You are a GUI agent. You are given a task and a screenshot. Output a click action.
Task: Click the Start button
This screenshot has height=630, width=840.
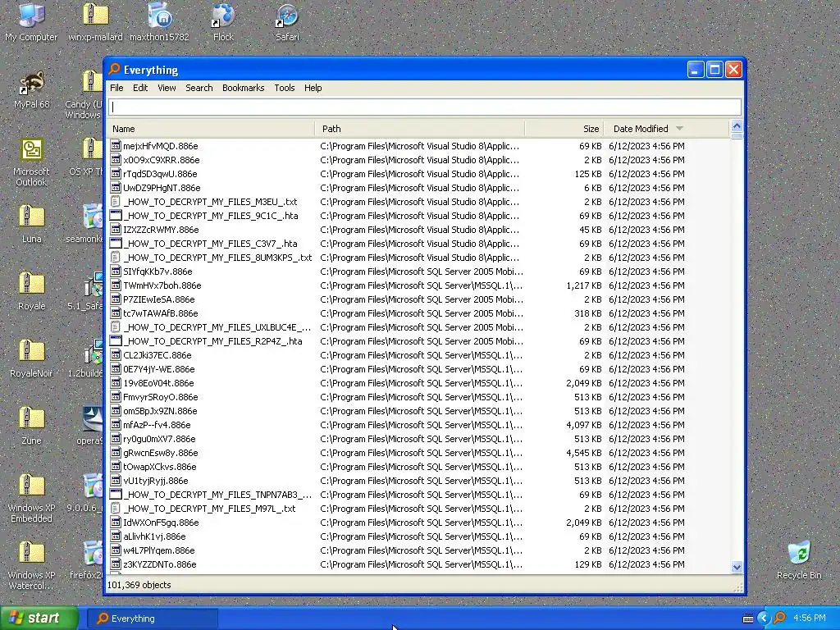click(x=39, y=619)
